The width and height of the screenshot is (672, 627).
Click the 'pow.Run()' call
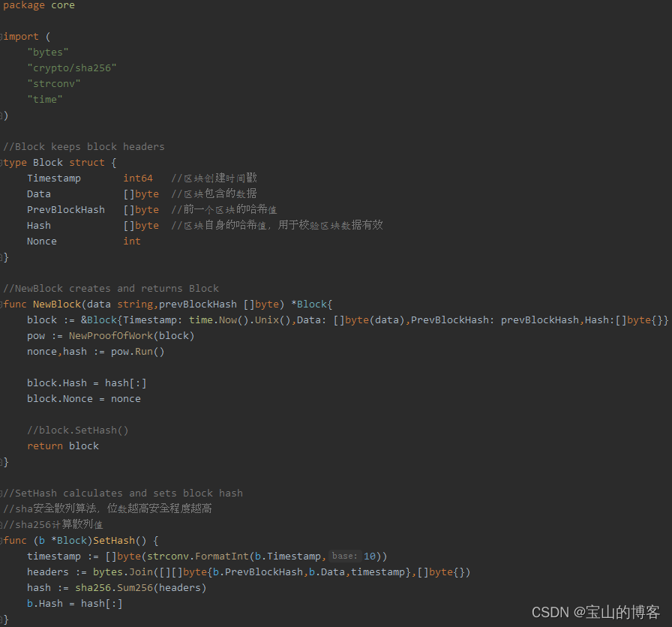138,352
